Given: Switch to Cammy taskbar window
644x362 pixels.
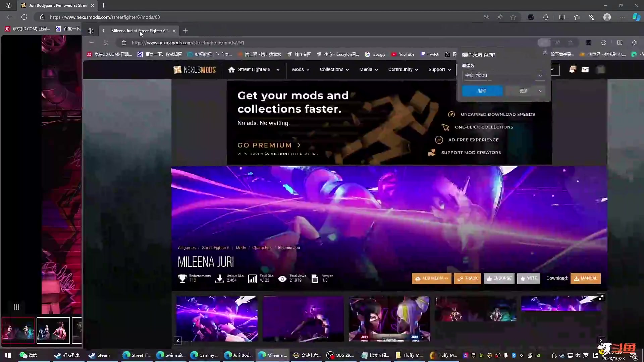Looking at the screenshot, I should point(204,355).
